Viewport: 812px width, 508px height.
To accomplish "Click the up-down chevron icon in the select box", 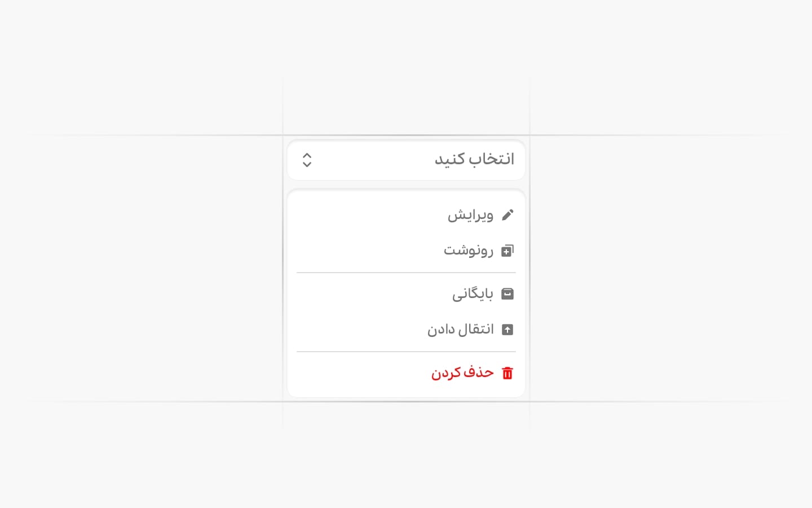I will pyautogui.click(x=307, y=160).
